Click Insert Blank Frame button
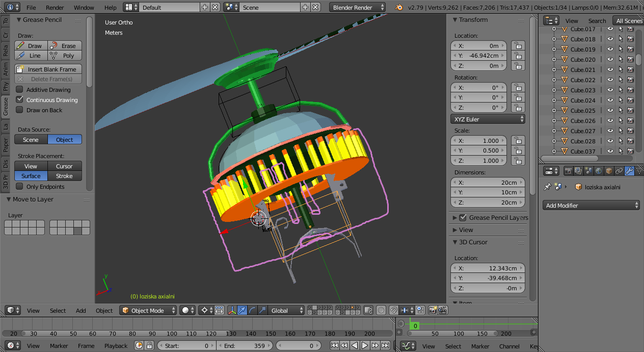 (48, 69)
